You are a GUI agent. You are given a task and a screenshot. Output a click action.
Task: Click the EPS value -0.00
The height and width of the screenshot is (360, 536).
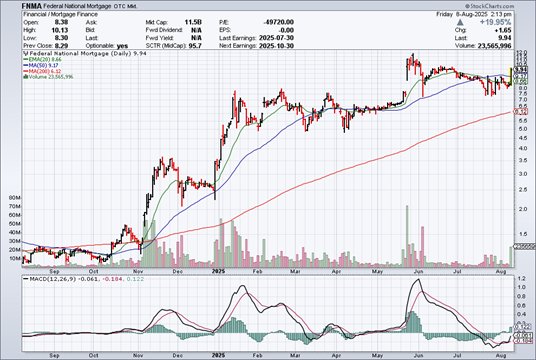pos(286,30)
